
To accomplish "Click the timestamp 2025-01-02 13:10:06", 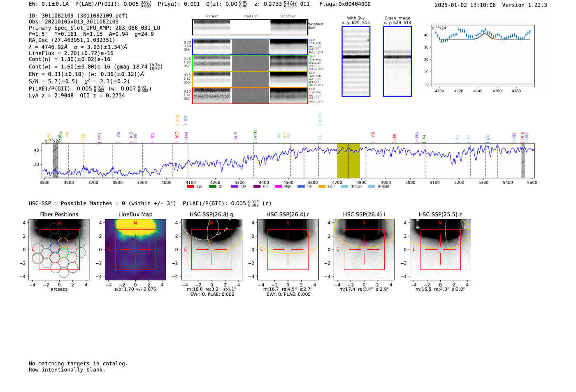I will tap(465, 5).
